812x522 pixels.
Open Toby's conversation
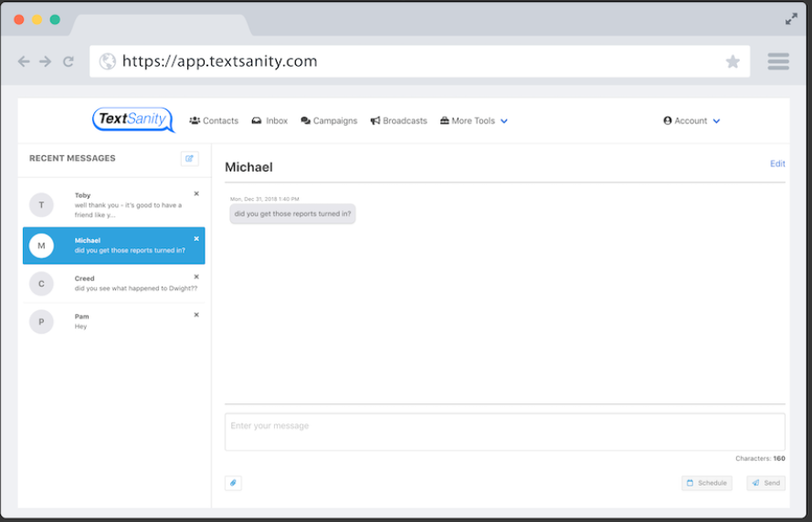pos(114,205)
